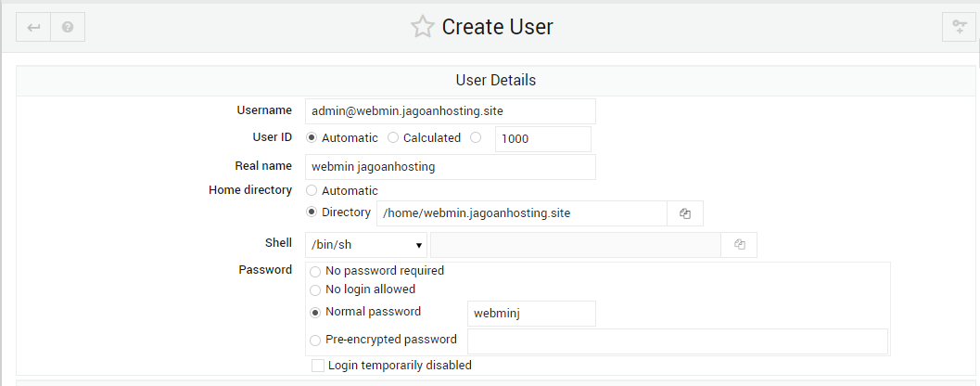The height and width of the screenshot is (386, 980).
Task: Select Automatic user ID option
Action: [312, 137]
